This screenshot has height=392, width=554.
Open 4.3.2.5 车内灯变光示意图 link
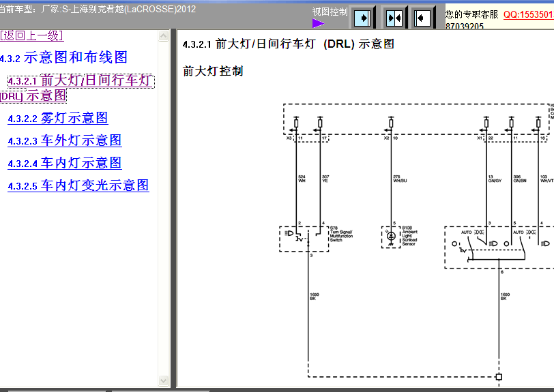(x=78, y=185)
